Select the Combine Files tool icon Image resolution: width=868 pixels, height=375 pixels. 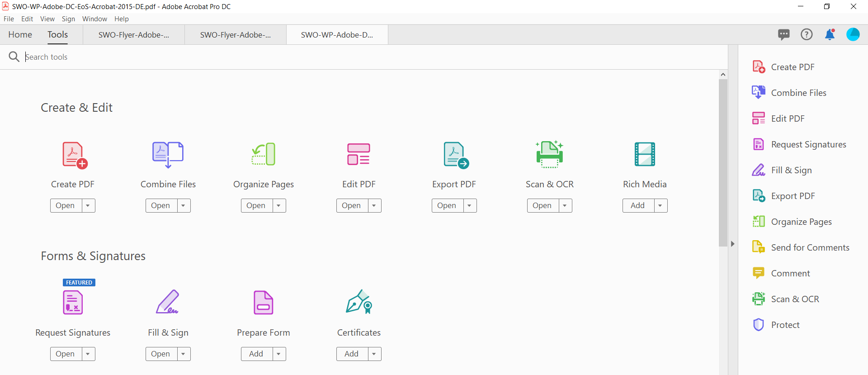click(x=168, y=155)
